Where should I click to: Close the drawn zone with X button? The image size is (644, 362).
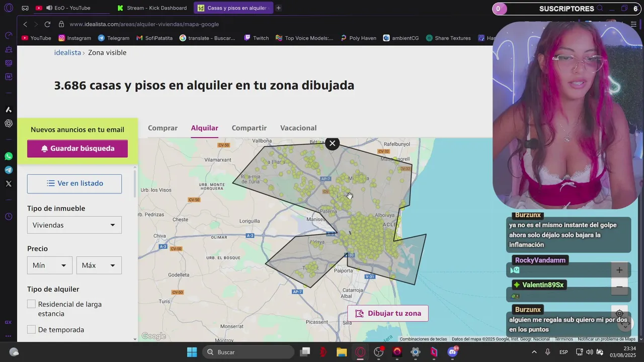tap(332, 143)
